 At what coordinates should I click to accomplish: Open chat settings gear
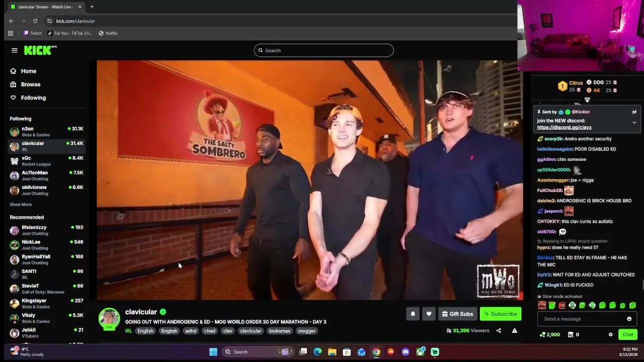(x=610, y=334)
